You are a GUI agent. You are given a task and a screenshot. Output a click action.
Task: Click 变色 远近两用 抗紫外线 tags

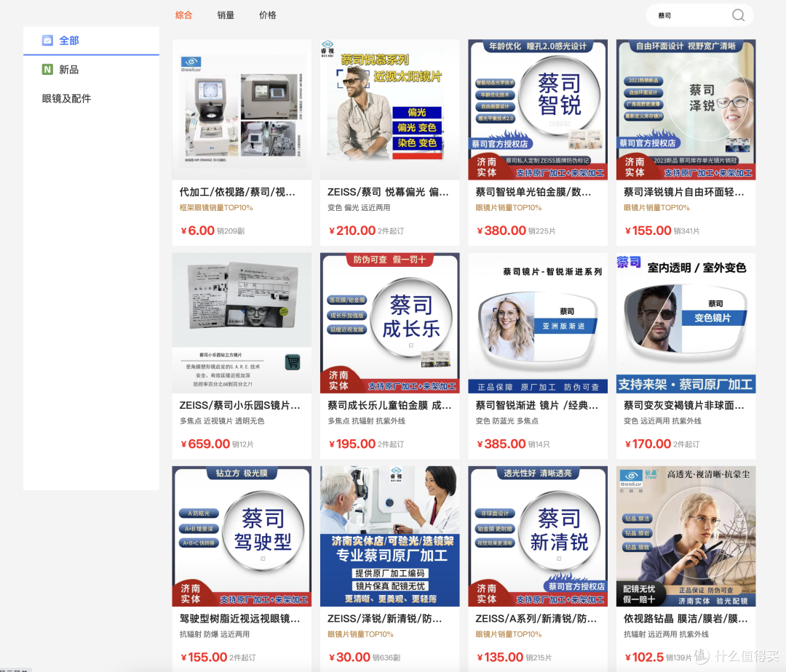(x=662, y=421)
